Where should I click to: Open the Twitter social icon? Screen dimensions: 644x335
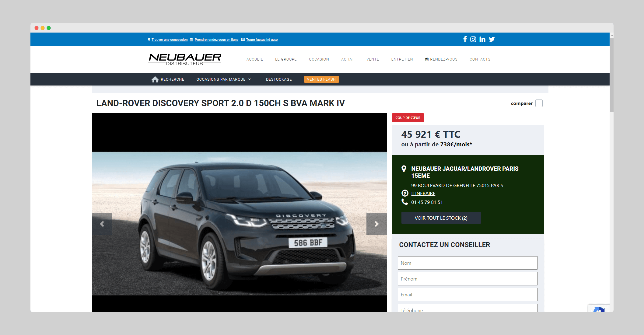coord(492,39)
